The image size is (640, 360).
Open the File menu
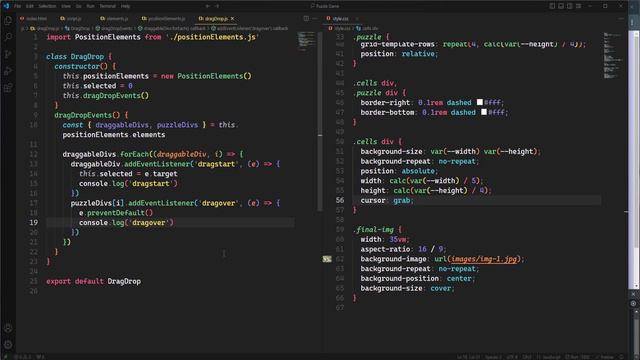pos(18,6)
